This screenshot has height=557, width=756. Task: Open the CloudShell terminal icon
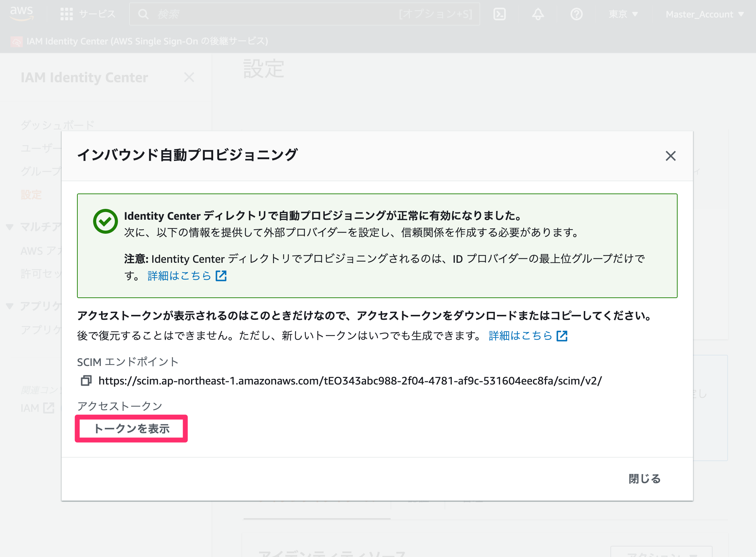point(499,14)
